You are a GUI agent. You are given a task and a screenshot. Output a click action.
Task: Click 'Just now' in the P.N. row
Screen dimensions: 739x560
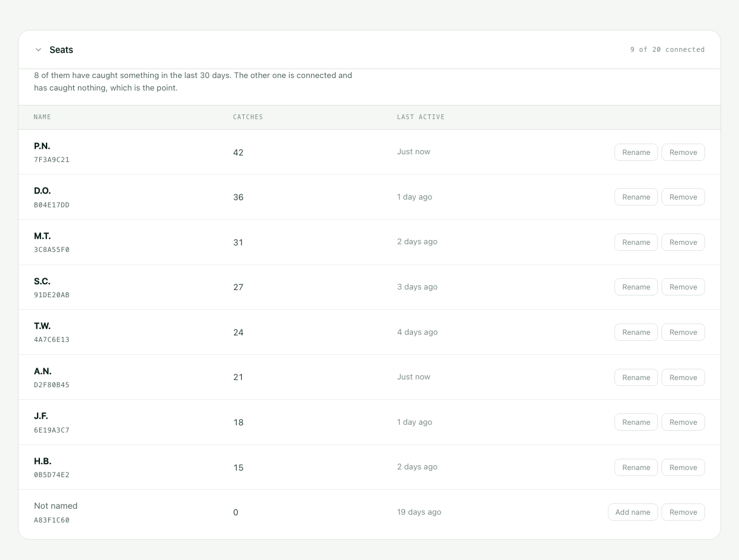(x=414, y=152)
